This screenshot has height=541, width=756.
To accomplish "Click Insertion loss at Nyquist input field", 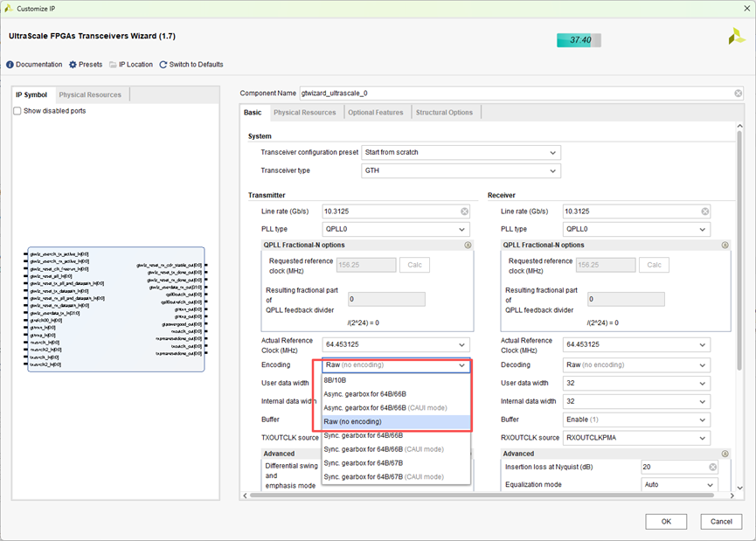I will 679,467.
